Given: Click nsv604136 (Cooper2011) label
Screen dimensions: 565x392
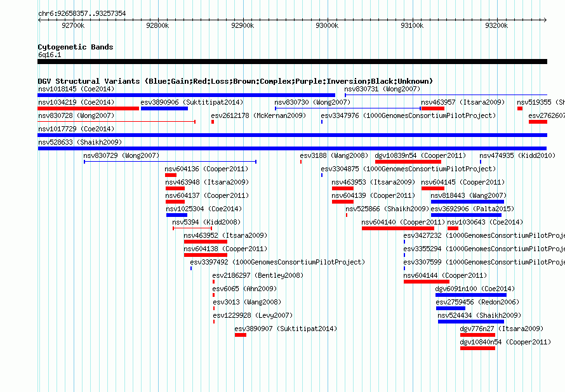Looking at the screenshot, I should pyautogui.click(x=206, y=169).
